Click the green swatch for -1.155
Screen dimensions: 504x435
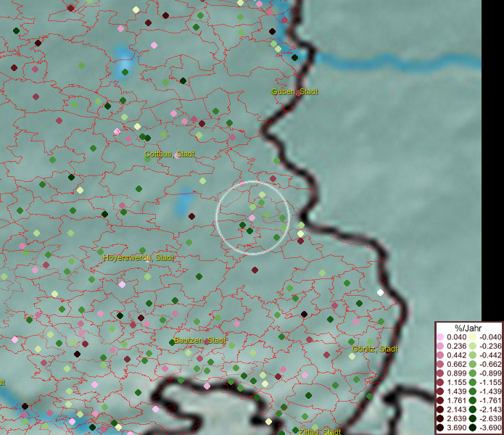(473, 383)
